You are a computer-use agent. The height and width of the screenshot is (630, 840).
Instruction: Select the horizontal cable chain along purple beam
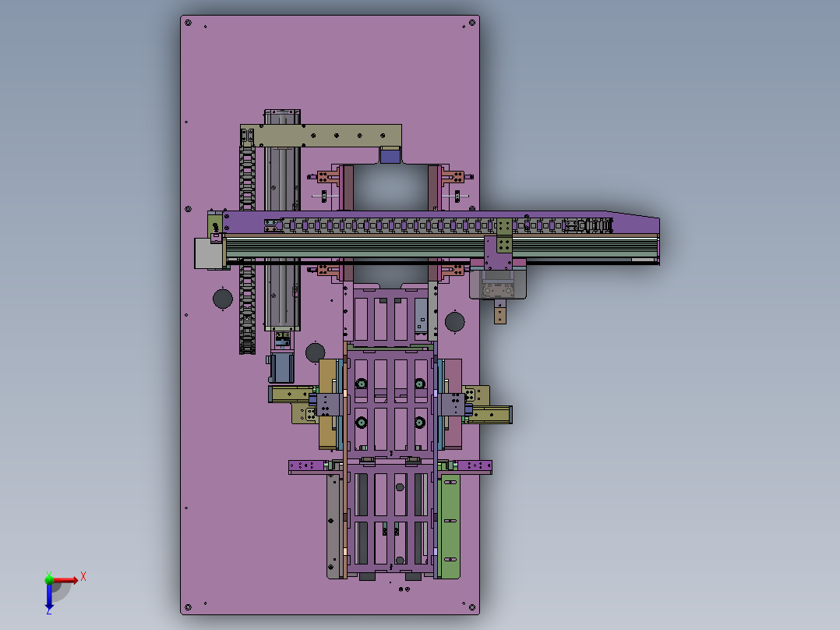tap(438, 226)
